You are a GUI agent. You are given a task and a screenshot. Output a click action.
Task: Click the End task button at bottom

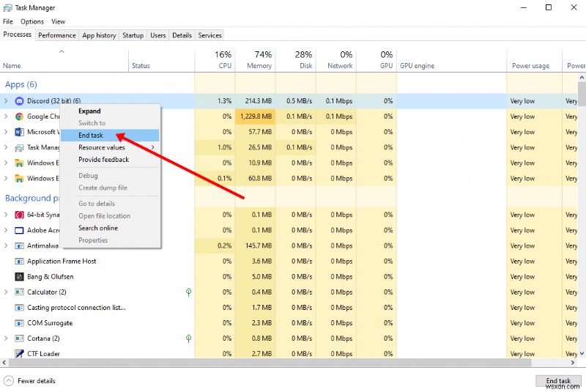click(558, 381)
